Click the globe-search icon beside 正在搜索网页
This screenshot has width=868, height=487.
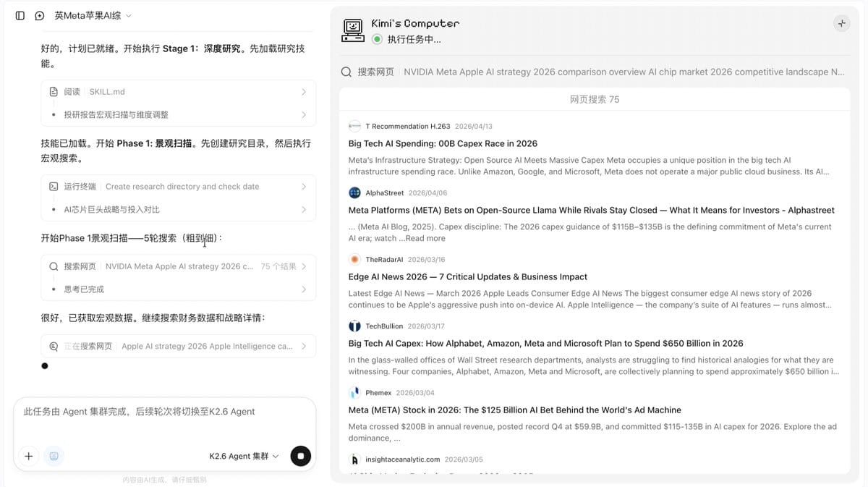point(54,346)
